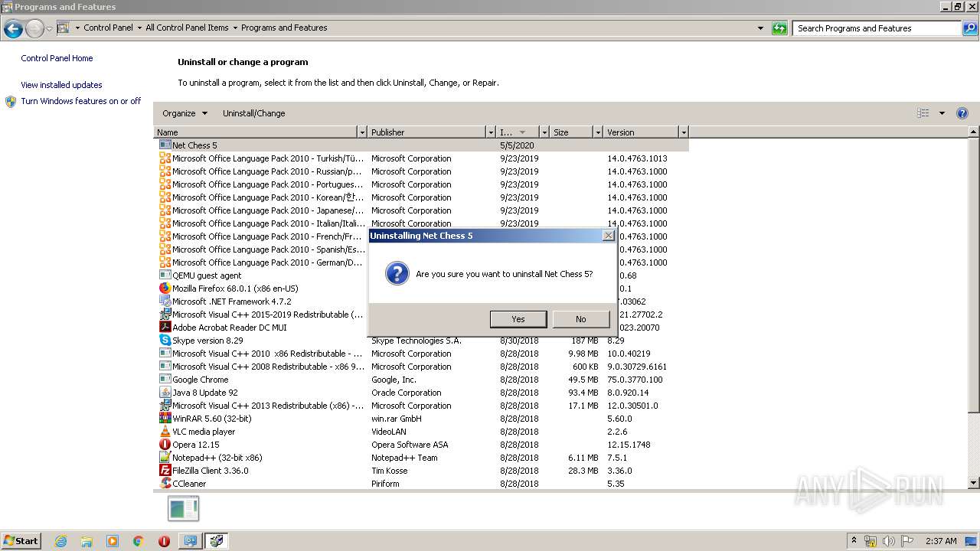Screen dimensions: 980x551
Task: Select Office Language Pack 2010 Turkish icon
Action: click(165, 158)
